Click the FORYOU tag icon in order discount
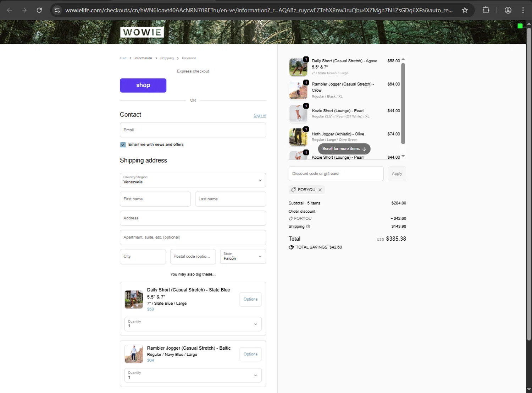The height and width of the screenshot is (393, 532). click(290, 219)
